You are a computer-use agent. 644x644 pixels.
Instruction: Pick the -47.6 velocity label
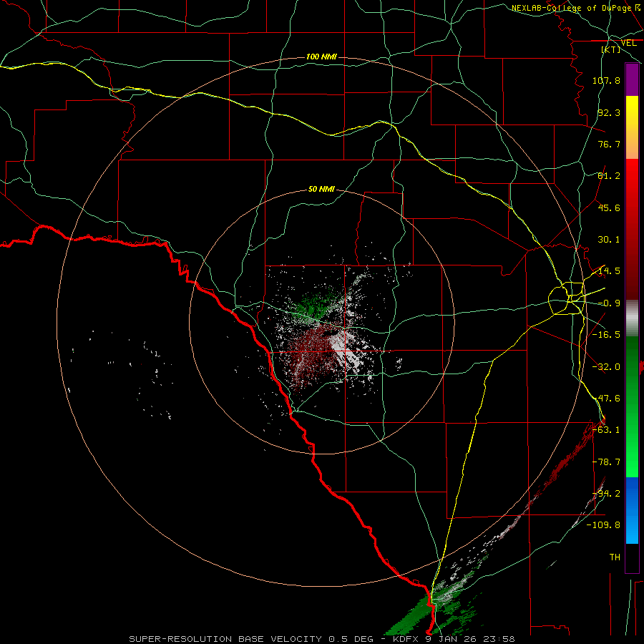pyautogui.click(x=606, y=399)
